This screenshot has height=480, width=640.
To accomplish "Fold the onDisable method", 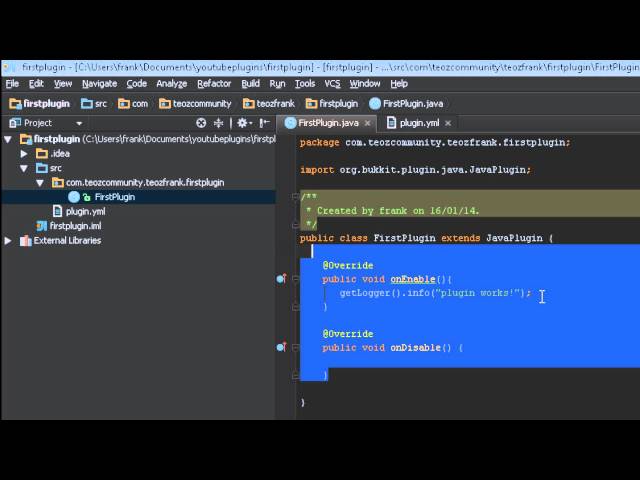I will pyautogui.click(x=296, y=348).
